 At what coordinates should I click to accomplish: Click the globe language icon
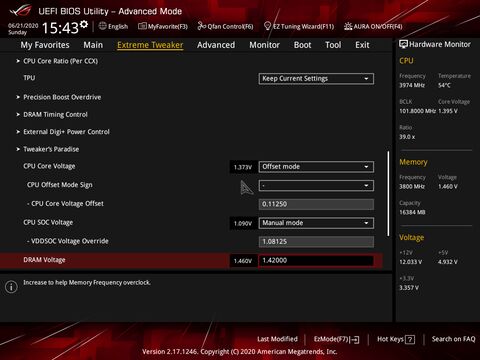[x=103, y=26]
